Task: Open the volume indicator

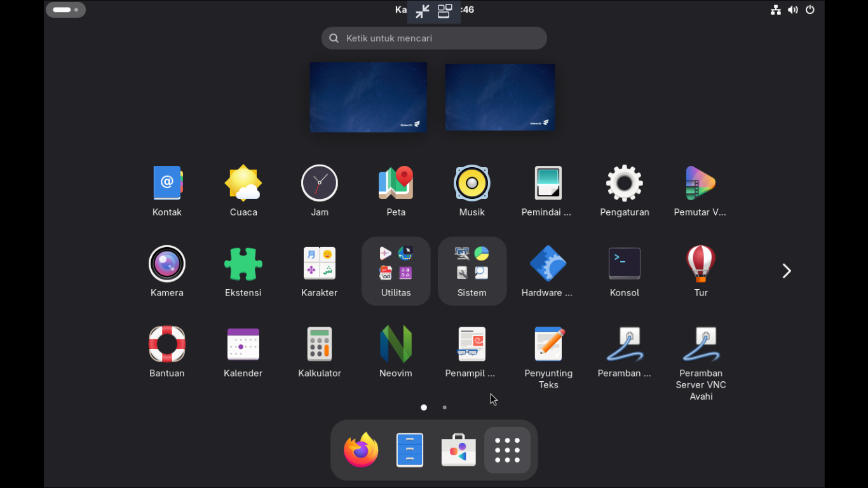Action: pyautogui.click(x=793, y=10)
